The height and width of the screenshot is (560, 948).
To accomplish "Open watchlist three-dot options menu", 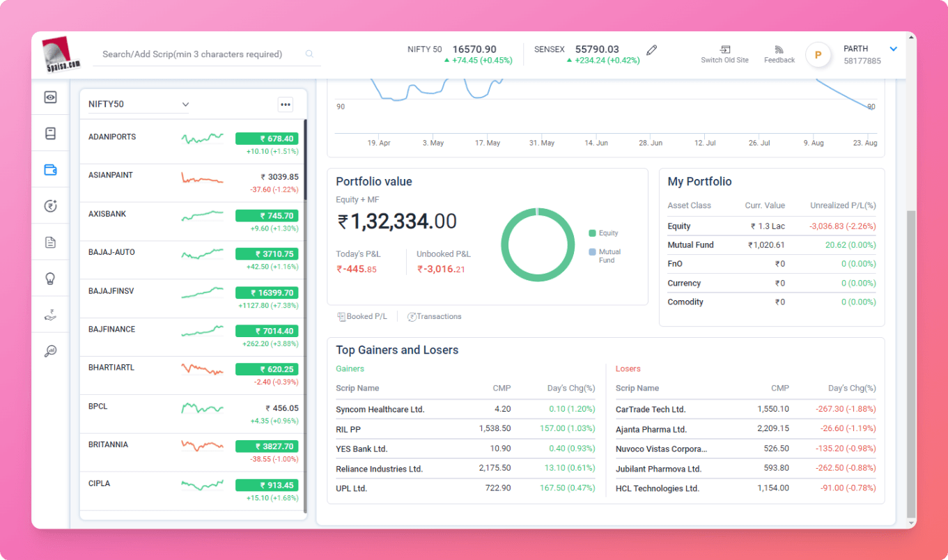I will point(285,104).
